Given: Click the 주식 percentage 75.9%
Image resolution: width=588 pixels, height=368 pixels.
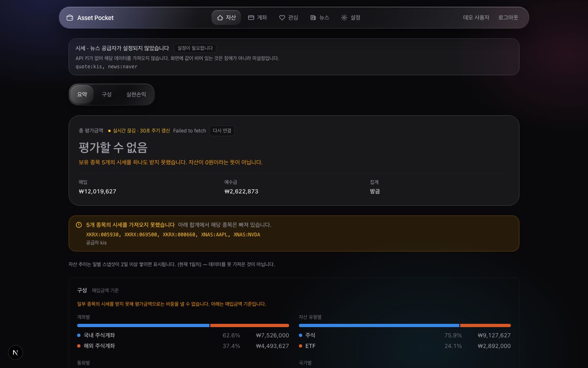Looking at the screenshot, I should pyautogui.click(x=453, y=335).
